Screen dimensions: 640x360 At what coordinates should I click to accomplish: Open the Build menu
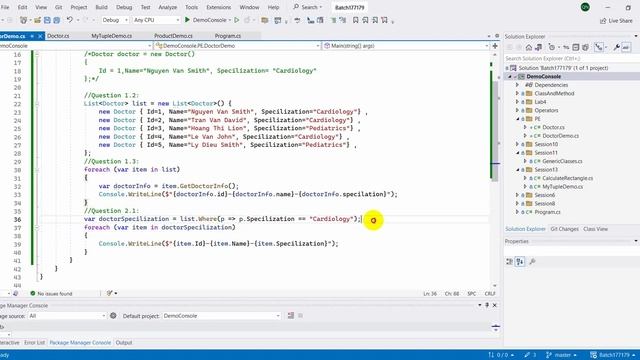(x=101, y=7)
